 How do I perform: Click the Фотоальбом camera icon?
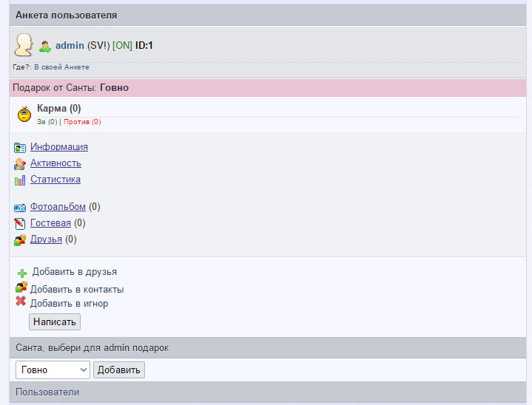pos(20,208)
